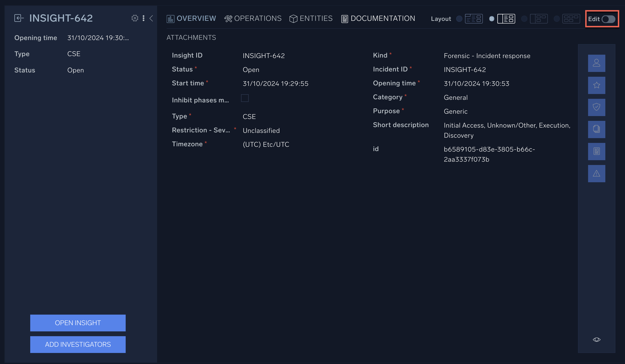The height and width of the screenshot is (364, 625).
Task: Click the copy documents icon in the right sidebar
Action: pos(596,129)
